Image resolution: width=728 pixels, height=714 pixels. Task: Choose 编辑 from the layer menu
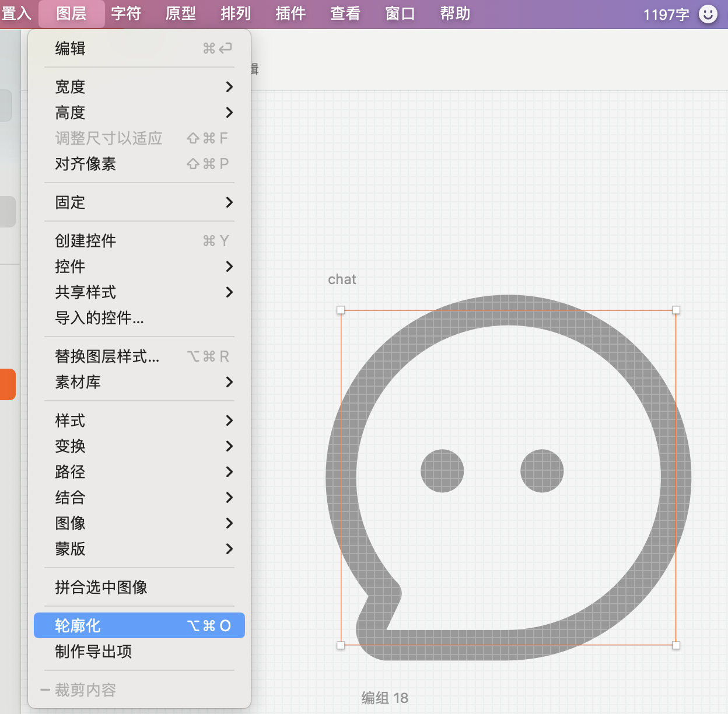click(x=139, y=48)
